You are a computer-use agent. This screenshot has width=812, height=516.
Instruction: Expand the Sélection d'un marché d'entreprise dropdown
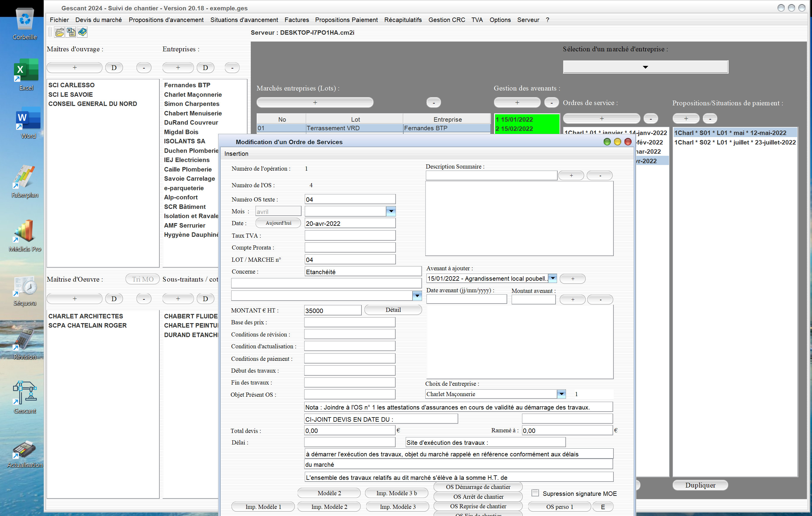[x=646, y=67]
